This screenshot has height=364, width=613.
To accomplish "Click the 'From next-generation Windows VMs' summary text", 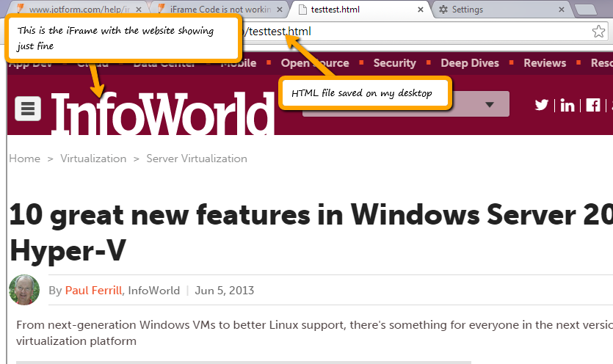I will 315,332.
